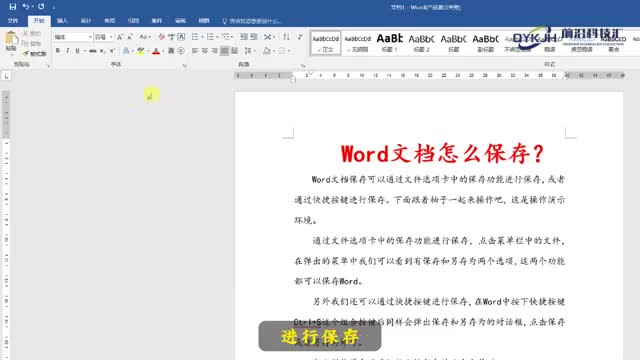This screenshot has width=640, height=360.
Task: Click the Cut button in clipboard group
Action: tap(32, 33)
